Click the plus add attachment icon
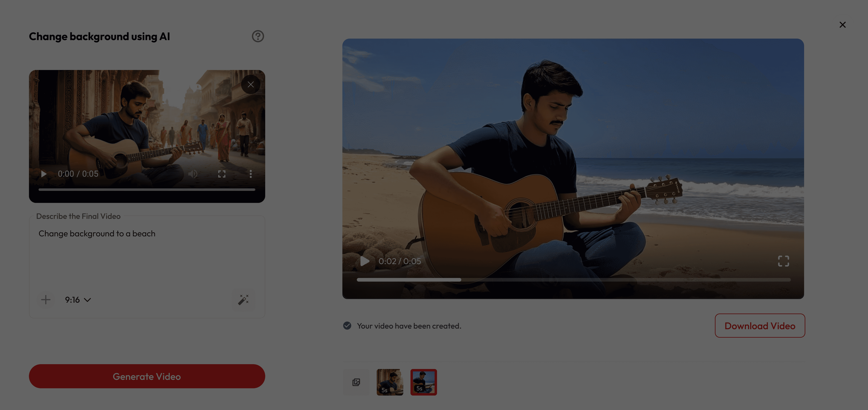 coord(46,300)
